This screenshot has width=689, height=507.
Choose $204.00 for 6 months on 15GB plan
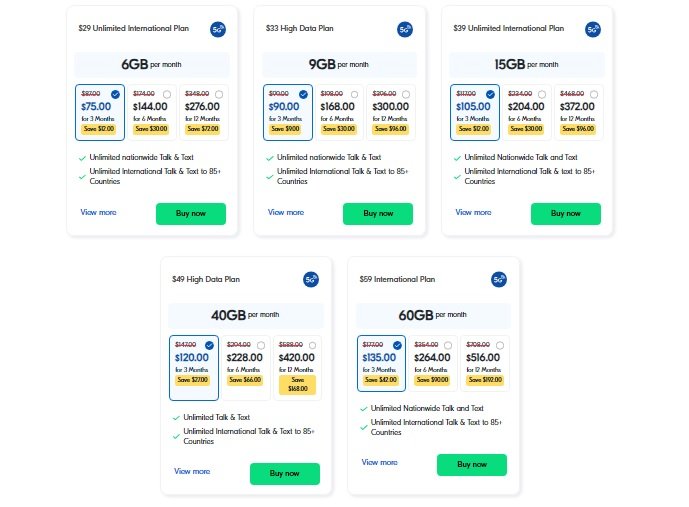[x=526, y=112]
